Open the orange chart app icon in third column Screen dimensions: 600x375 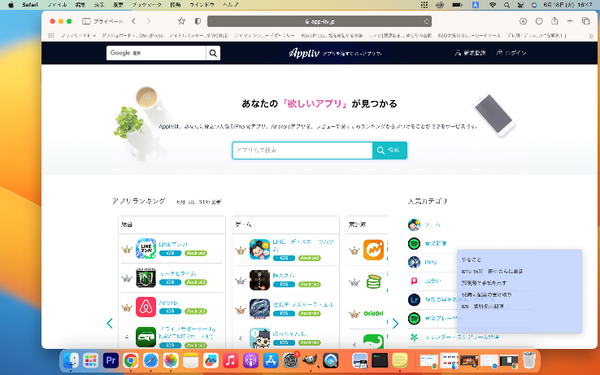[x=373, y=250]
